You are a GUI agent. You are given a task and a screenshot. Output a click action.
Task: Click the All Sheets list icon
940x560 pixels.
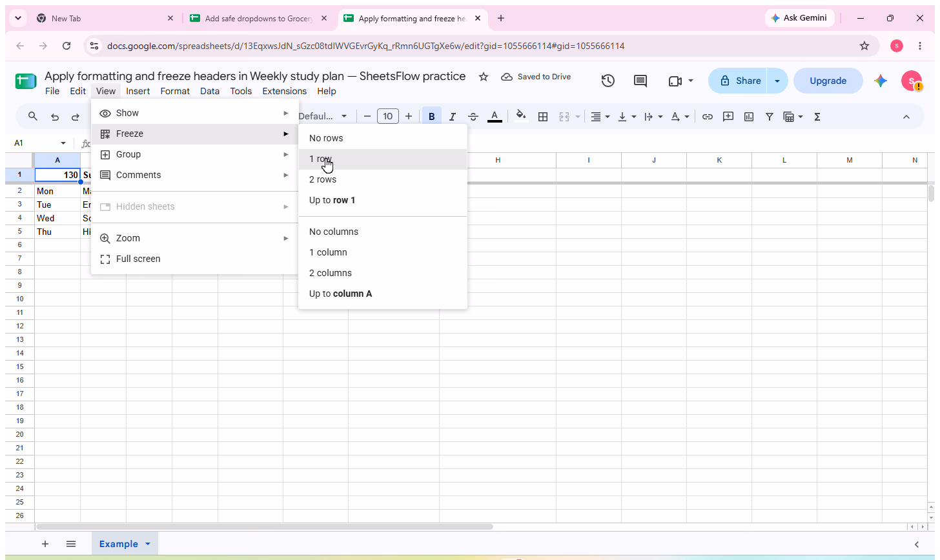[71, 544]
